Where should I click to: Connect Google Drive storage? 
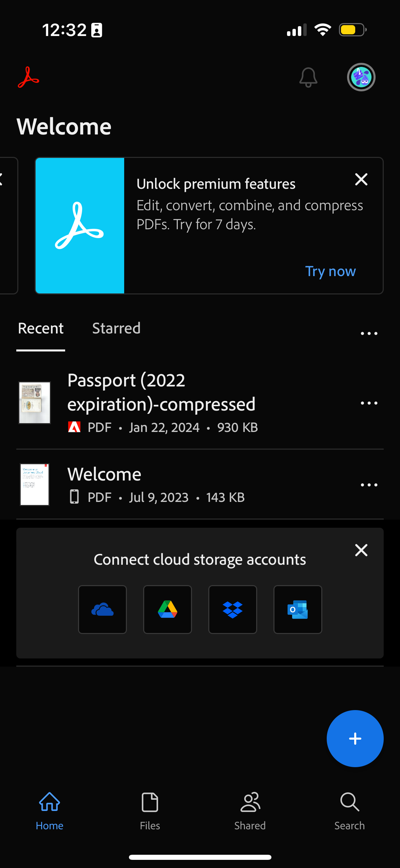click(168, 610)
